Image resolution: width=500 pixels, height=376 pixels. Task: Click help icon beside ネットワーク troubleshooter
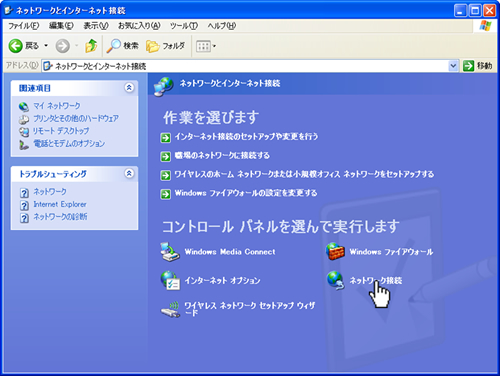[24, 193]
